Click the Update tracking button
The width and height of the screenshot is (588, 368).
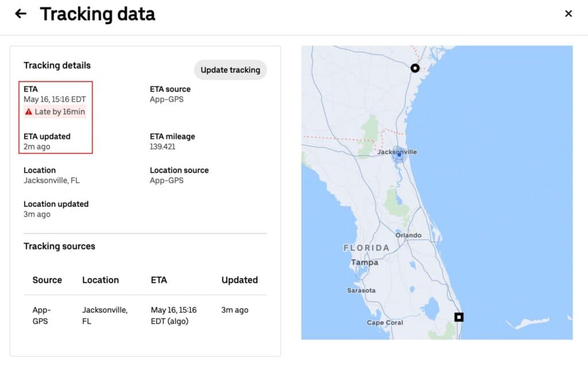point(230,70)
